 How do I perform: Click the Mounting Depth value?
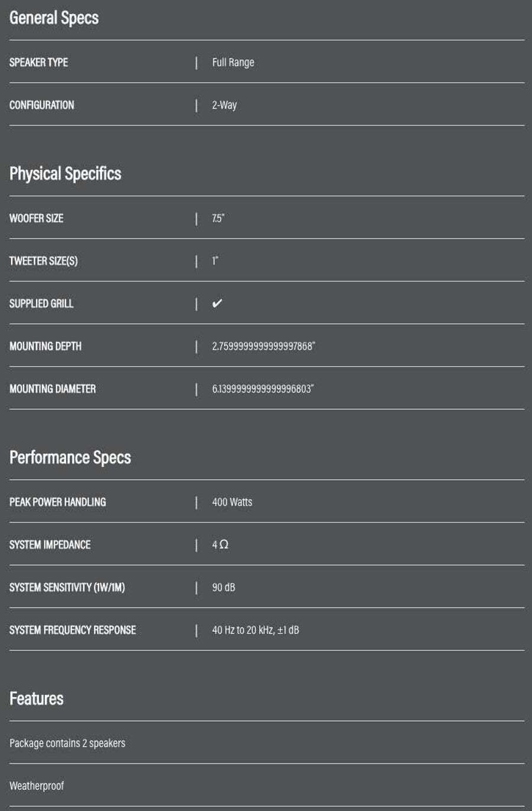(264, 346)
